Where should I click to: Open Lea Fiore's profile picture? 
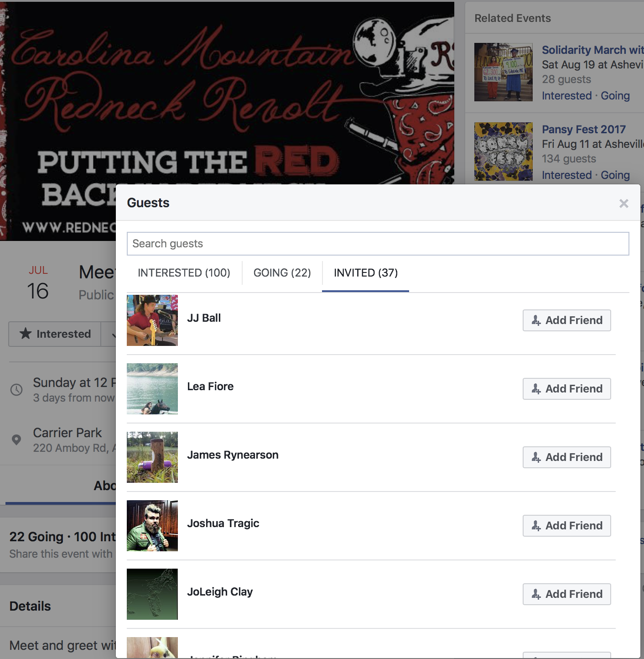(152, 389)
